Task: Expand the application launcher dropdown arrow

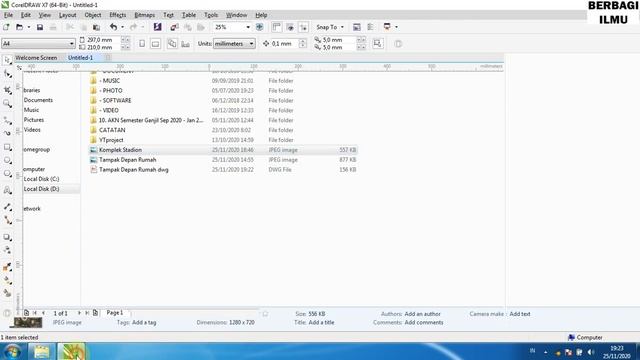Action: (x=396, y=27)
